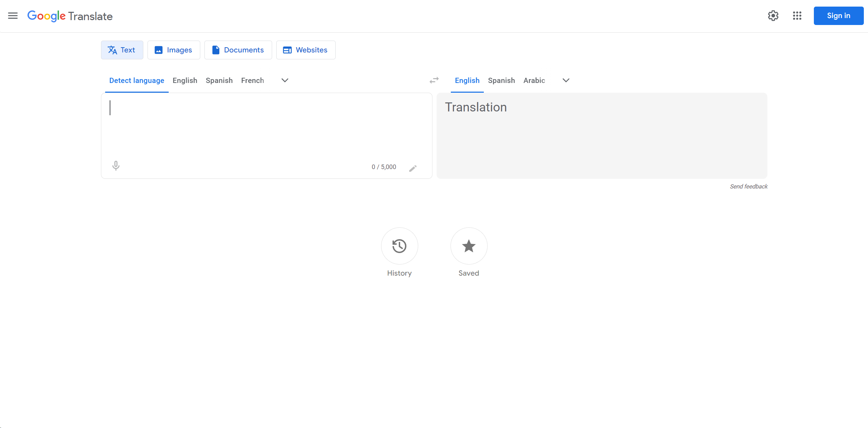
Task: Set source language to French
Action: 252,80
